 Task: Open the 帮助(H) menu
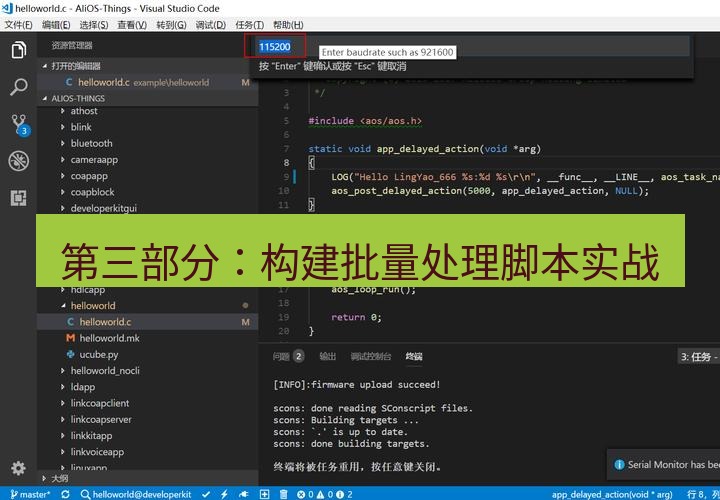click(288, 25)
